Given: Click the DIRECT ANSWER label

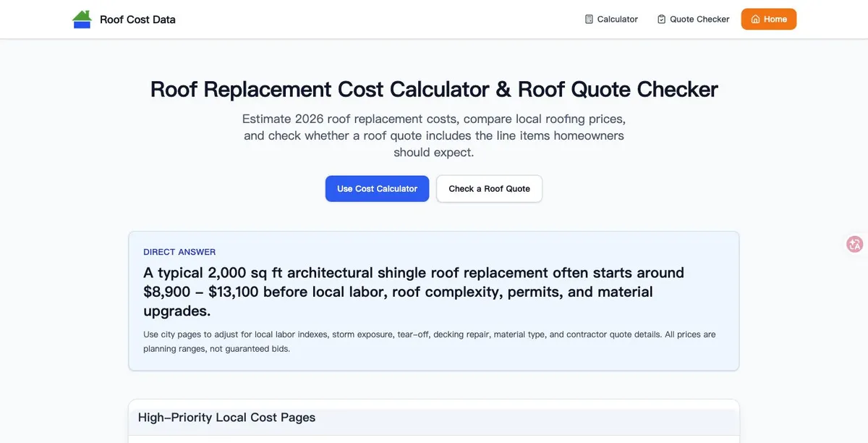Looking at the screenshot, I should click(x=179, y=252).
